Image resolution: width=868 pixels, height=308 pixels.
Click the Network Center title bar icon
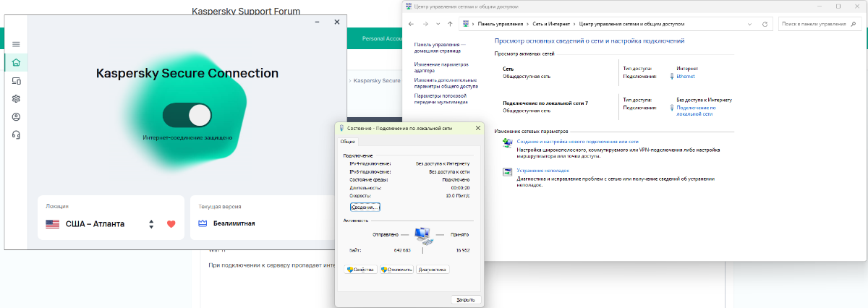click(410, 7)
